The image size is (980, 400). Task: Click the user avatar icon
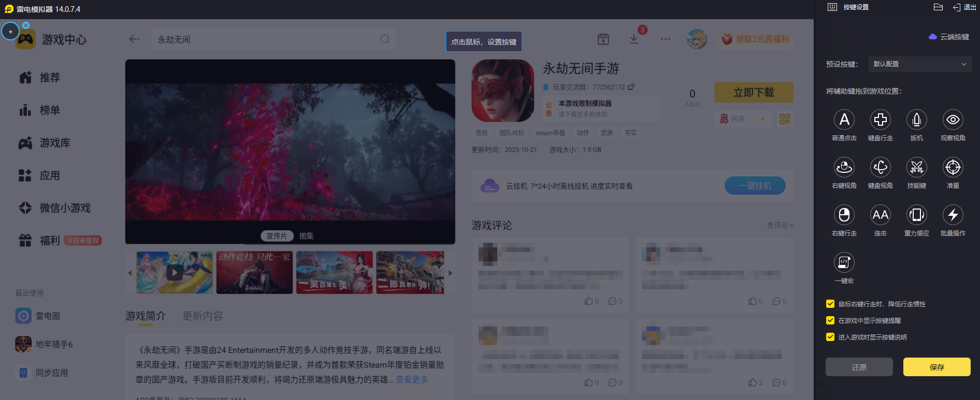tap(697, 39)
